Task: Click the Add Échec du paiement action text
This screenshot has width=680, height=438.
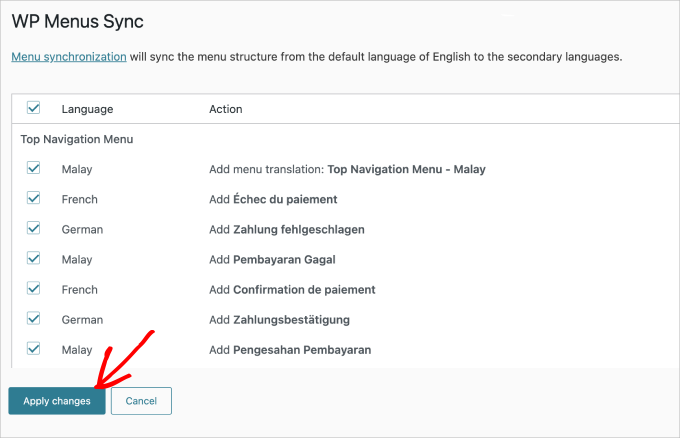Action: (x=272, y=199)
